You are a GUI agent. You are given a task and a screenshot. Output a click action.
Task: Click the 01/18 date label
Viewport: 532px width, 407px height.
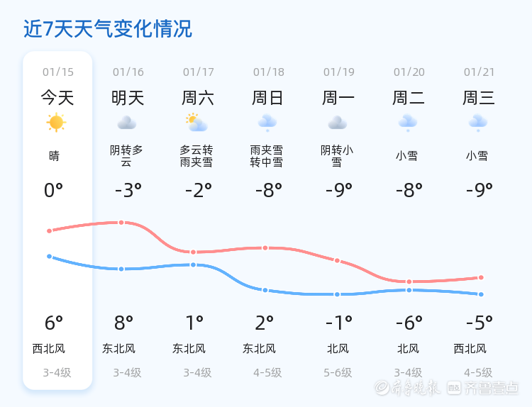pyautogui.click(x=269, y=72)
